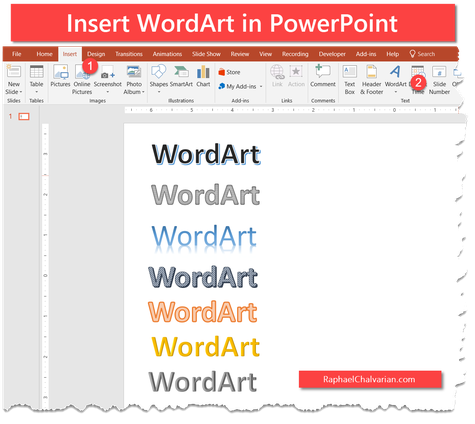The image size is (475, 424).
Task: Click the Screenshot tool
Action: [x=108, y=76]
